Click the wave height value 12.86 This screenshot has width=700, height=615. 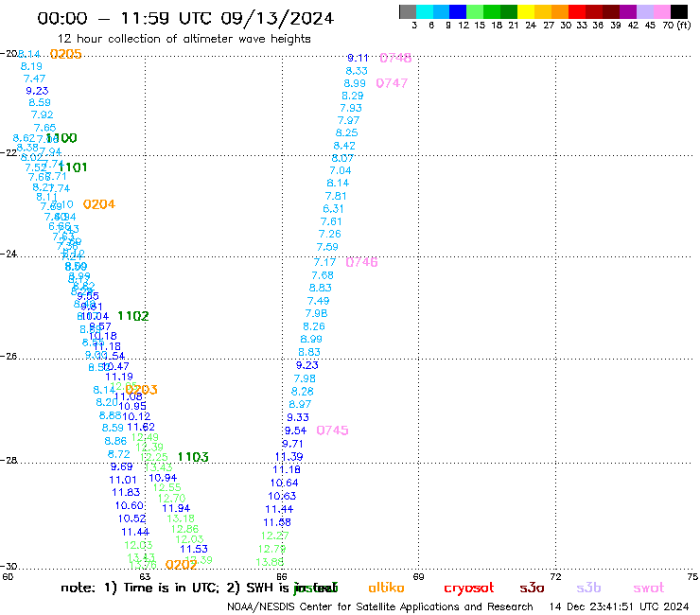coord(184,529)
